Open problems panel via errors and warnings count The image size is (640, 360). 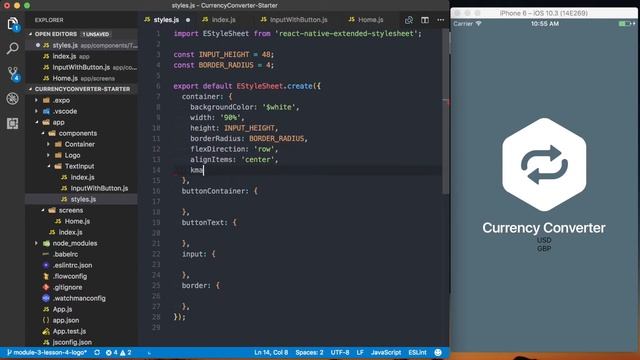click(x=119, y=352)
